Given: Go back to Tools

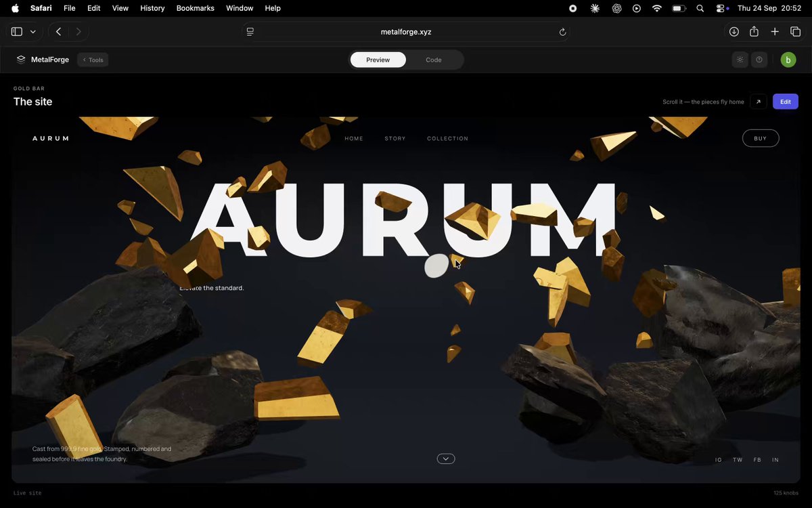Looking at the screenshot, I should click(x=93, y=60).
